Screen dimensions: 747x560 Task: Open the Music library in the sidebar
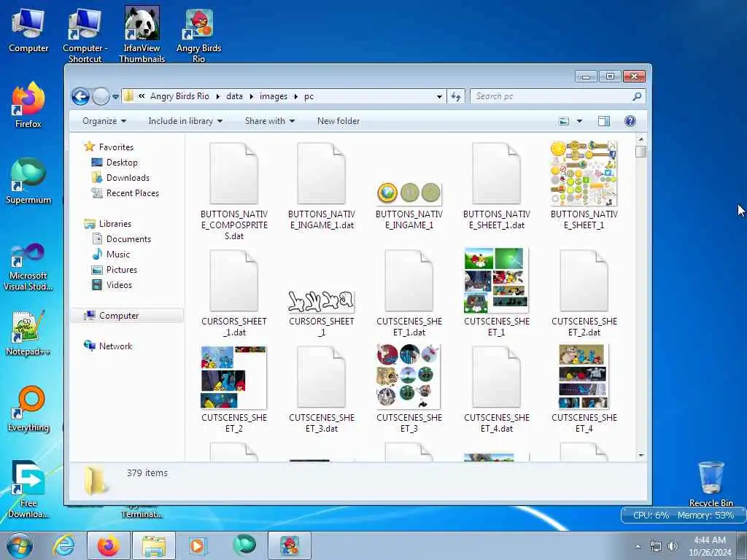[x=117, y=254]
